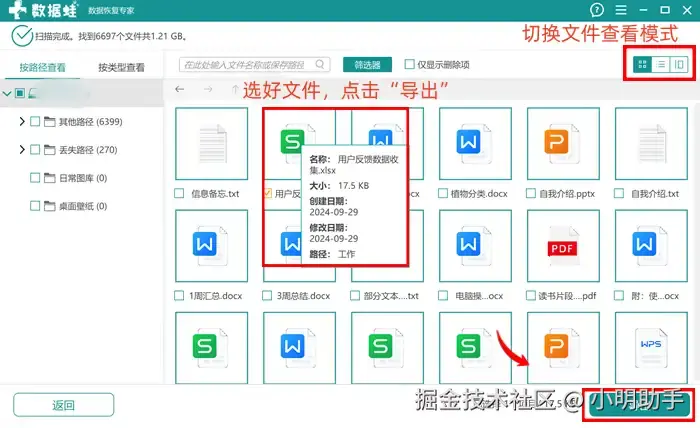Select the WPS document icon in last row
The height and width of the screenshot is (428, 700).
pos(651,348)
